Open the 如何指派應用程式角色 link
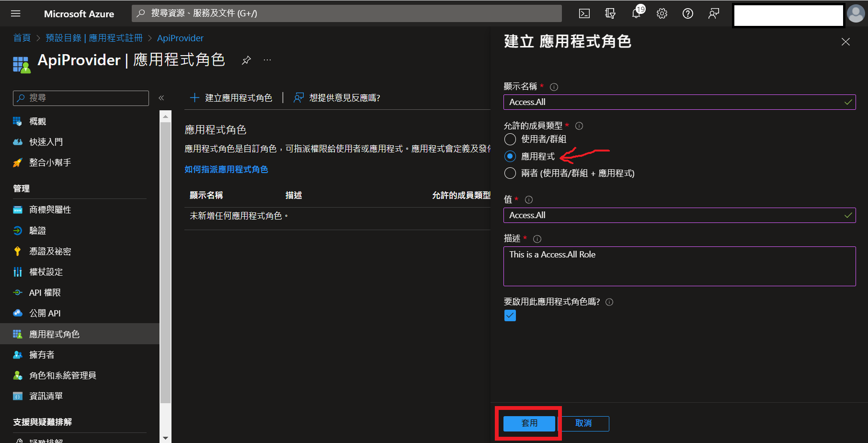The height and width of the screenshot is (443, 868). (x=226, y=169)
